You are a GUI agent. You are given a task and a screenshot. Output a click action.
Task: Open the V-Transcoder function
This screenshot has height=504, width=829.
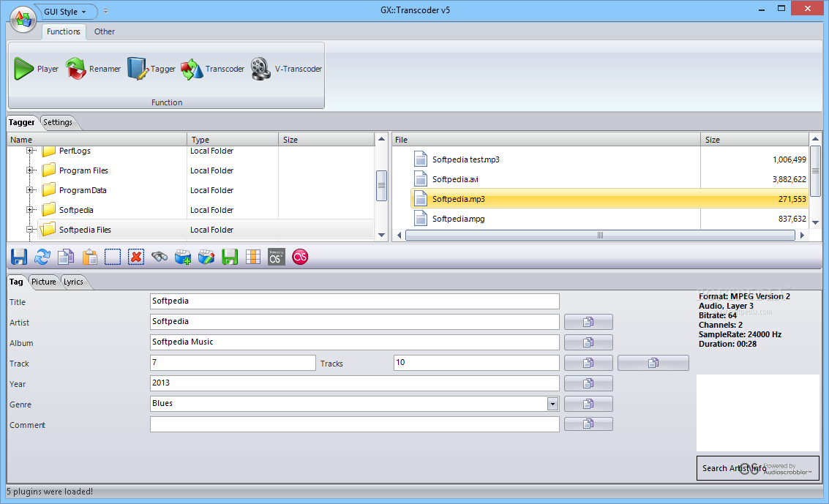tap(286, 69)
